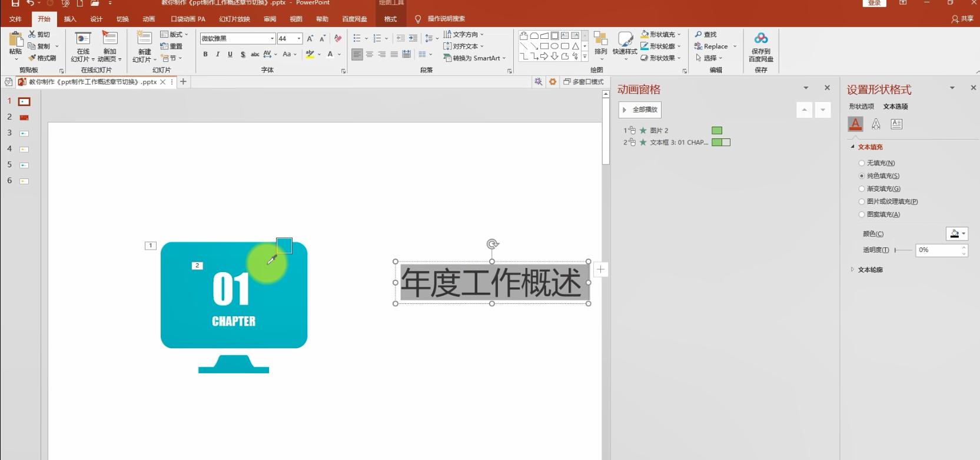Open the Insert ribbon tab
The image size is (980, 460).
70,19
